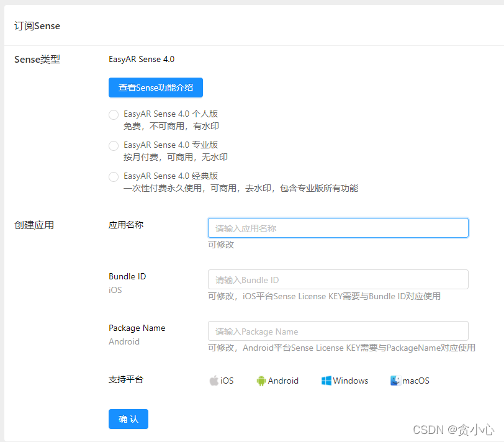
Task: Click the 免费，不可商用，有水印 description
Action: click(171, 126)
